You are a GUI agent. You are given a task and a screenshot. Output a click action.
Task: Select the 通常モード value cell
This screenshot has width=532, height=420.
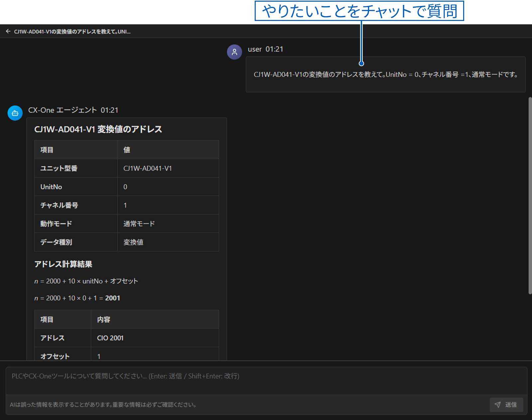168,224
